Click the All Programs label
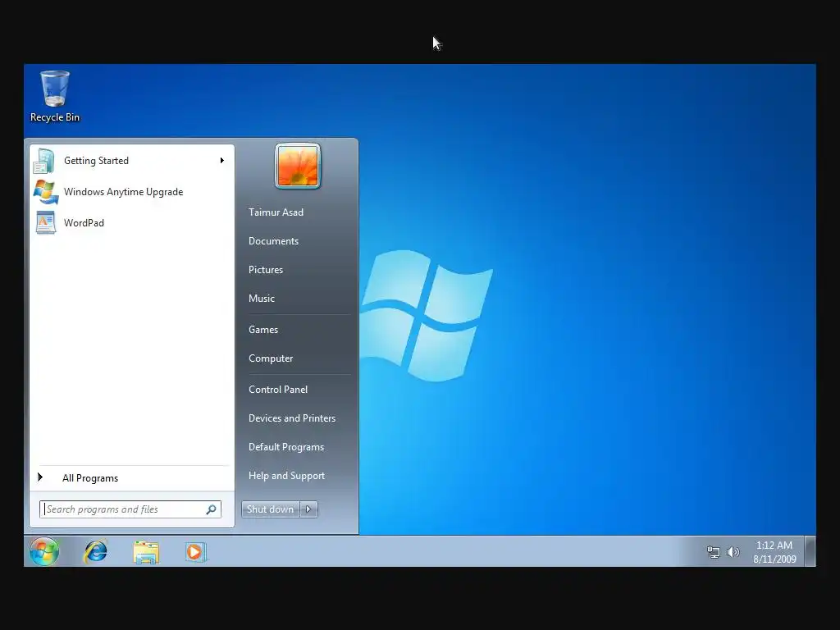 [90, 478]
